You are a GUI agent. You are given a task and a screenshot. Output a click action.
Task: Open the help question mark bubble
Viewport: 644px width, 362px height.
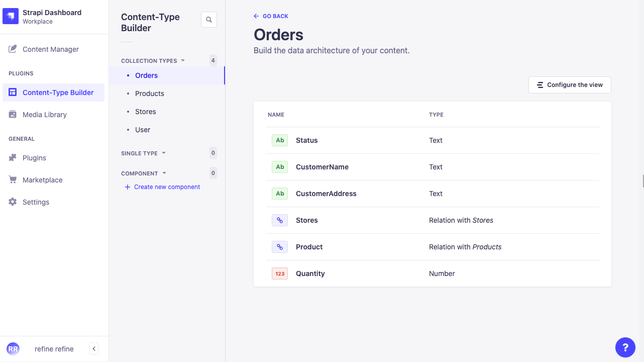point(625,347)
